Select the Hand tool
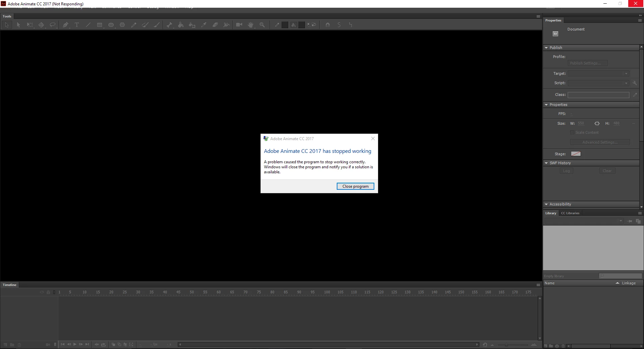Screen dimensions: 644x349 pyautogui.click(x=251, y=25)
